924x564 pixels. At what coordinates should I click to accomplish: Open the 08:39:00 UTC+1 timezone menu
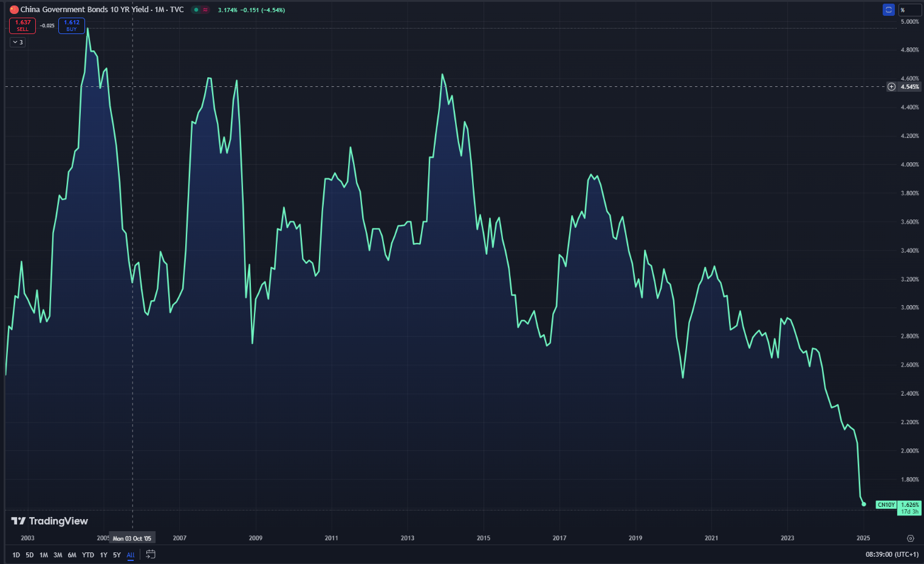(x=892, y=554)
